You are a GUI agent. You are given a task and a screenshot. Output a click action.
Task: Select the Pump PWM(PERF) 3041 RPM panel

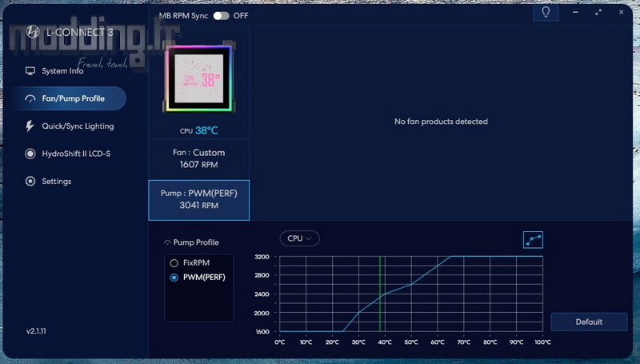click(x=198, y=199)
